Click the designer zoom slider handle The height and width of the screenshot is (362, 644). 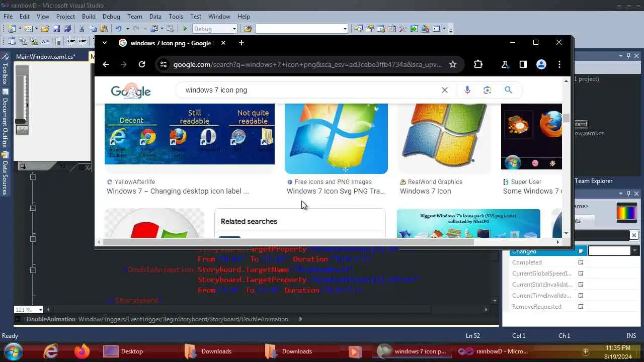[x=21, y=121]
